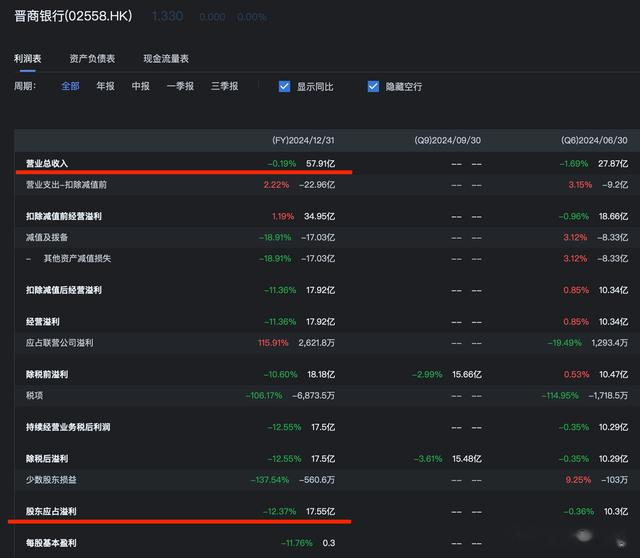Viewport: 640px width, 558px height.
Task: Select the 除税前溢利 row label
Action: click(x=47, y=373)
